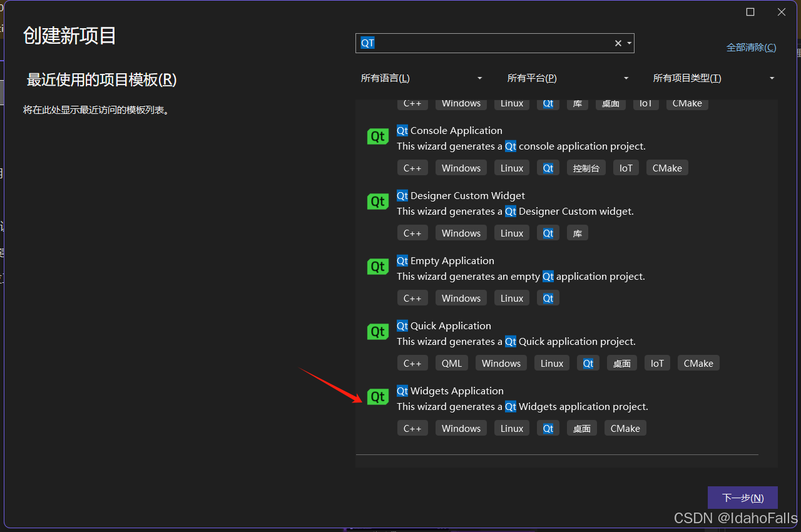Maximize the 创建新项目 dialog window

tap(750, 12)
